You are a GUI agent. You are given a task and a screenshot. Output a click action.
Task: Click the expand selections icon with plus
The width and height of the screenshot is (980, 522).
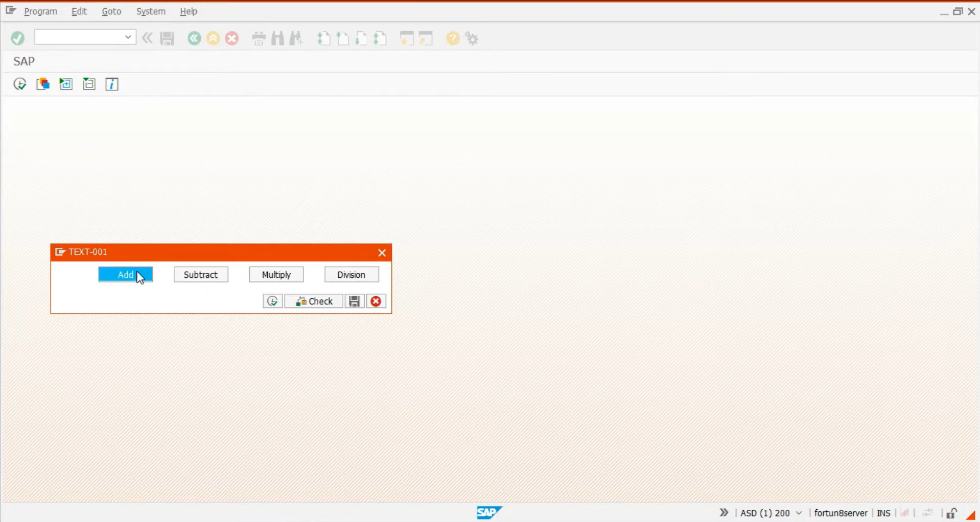click(66, 84)
